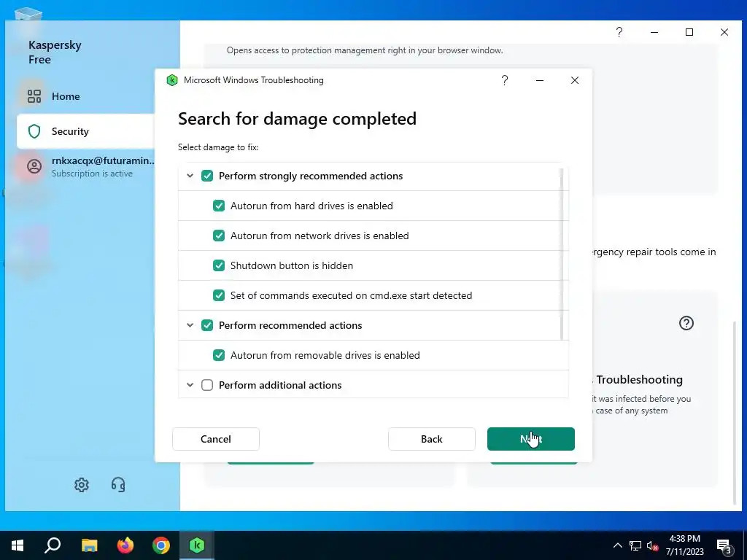Uncheck Autorun from network drives is enabled
This screenshot has height=560, width=747.
[219, 236]
